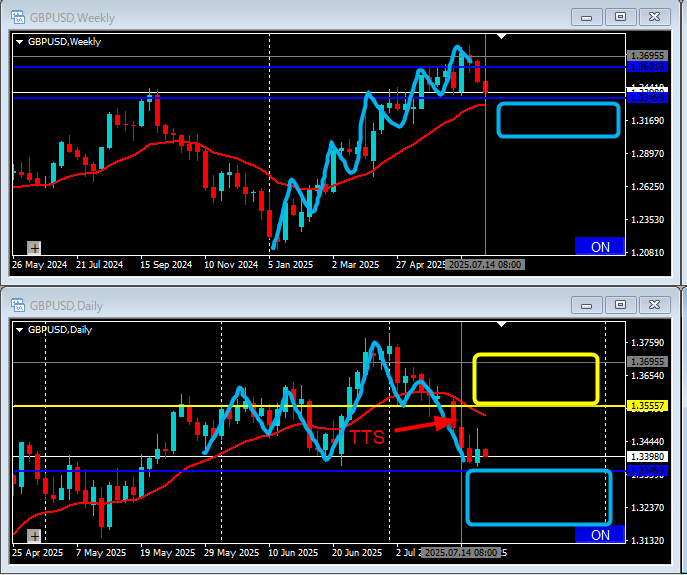The width and height of the screenshot is (687, 575).
Task: Minimize the GBPUSD,Weekly chart window
Action: 586,17
